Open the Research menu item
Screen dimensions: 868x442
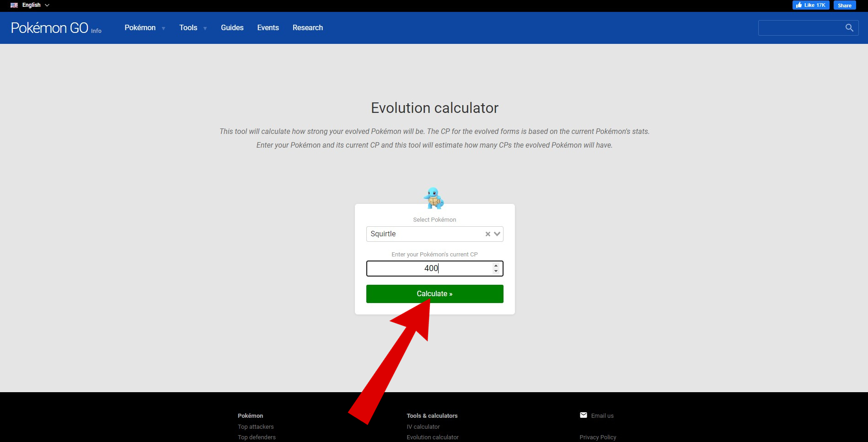(x=308, y=28)
